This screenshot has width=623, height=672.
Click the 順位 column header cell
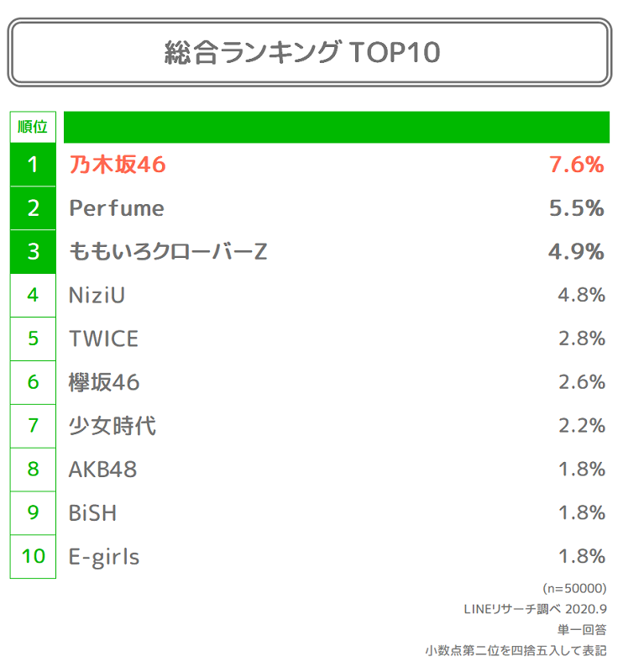(33, 127)
